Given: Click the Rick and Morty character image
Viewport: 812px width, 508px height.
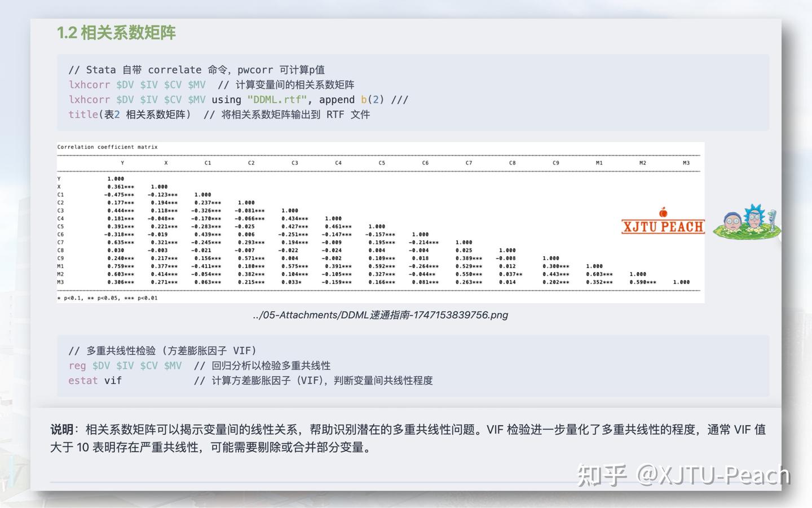Looking at the screenshot, I should pos(747,222).
